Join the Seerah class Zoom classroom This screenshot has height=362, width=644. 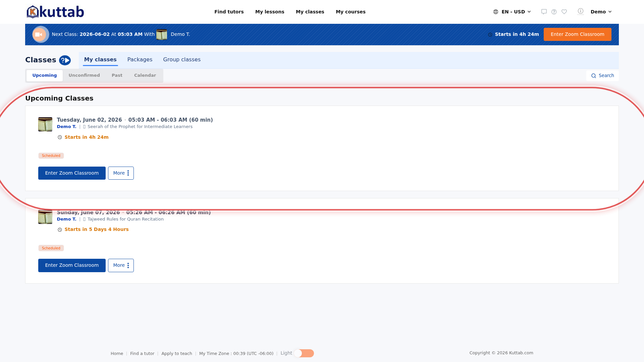click(72, 173)
